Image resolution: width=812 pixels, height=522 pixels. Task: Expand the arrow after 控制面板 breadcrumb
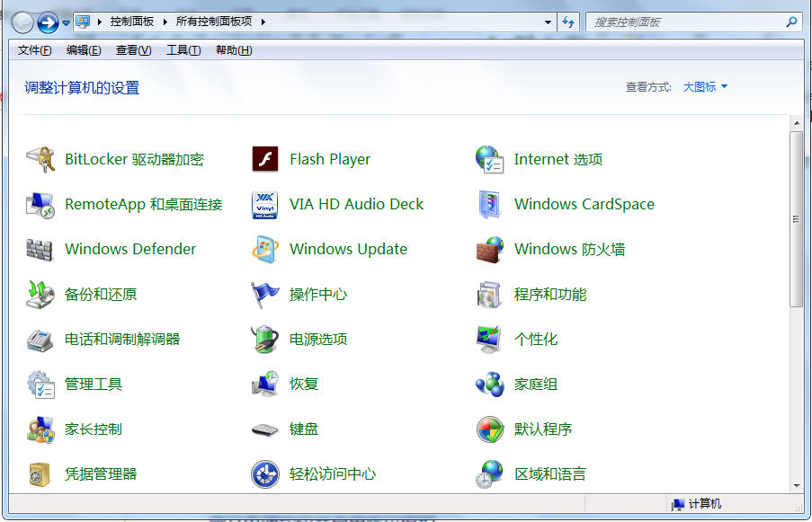point(165,22)
